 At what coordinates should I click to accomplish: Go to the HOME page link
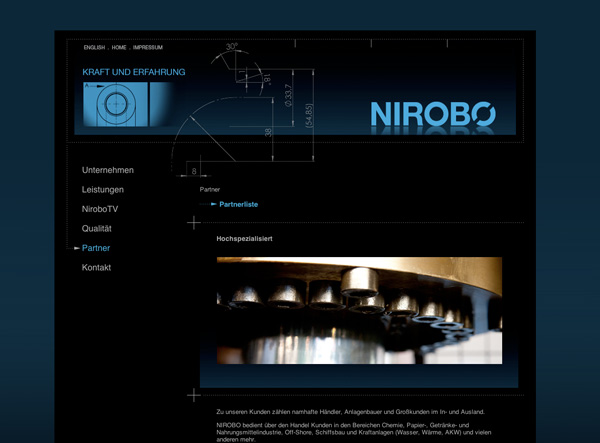(x=119, y=48)
